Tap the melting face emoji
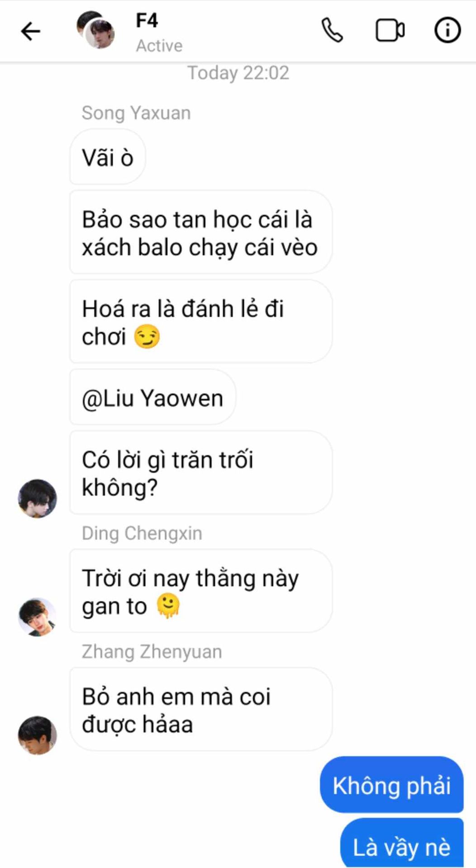The height and width of the screenshot is (868, 476). pyautogui.click(x=168, y=606)
